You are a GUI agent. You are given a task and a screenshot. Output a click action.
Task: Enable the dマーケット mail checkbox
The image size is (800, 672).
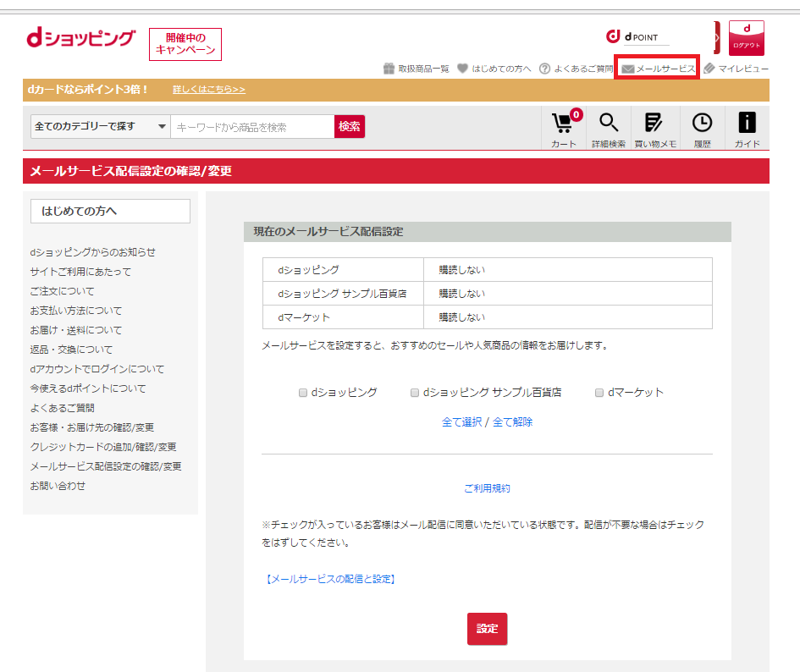coord(599,392)
